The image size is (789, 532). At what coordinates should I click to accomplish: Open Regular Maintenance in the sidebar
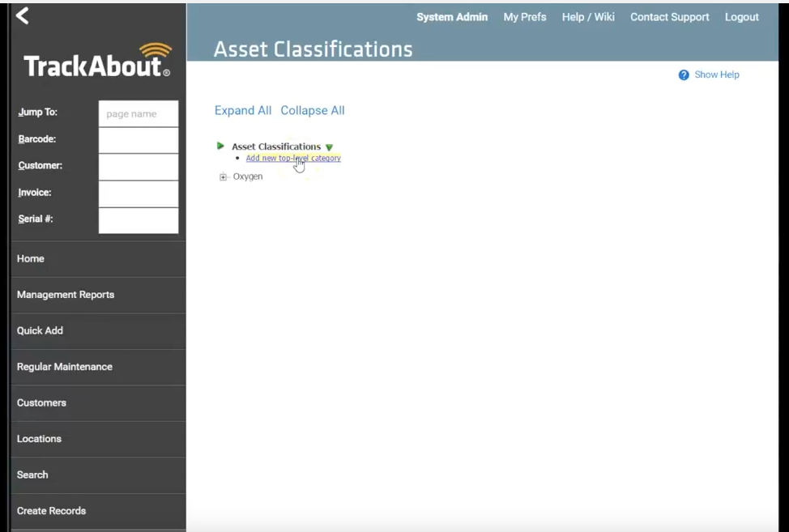coord(99,367)
